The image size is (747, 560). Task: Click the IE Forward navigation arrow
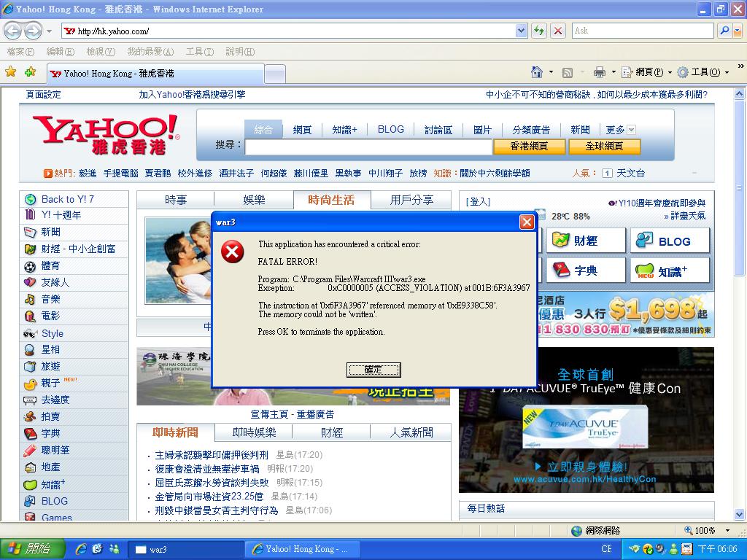click(x=33, y=31)
